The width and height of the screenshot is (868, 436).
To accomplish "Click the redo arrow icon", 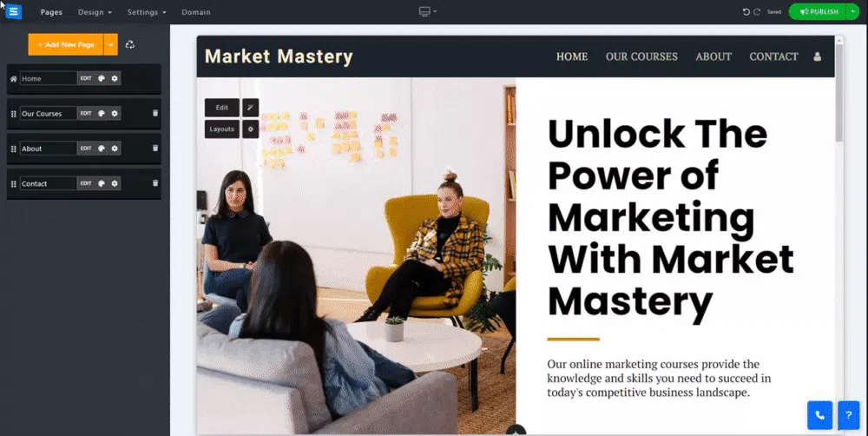I will coord(757,11).
